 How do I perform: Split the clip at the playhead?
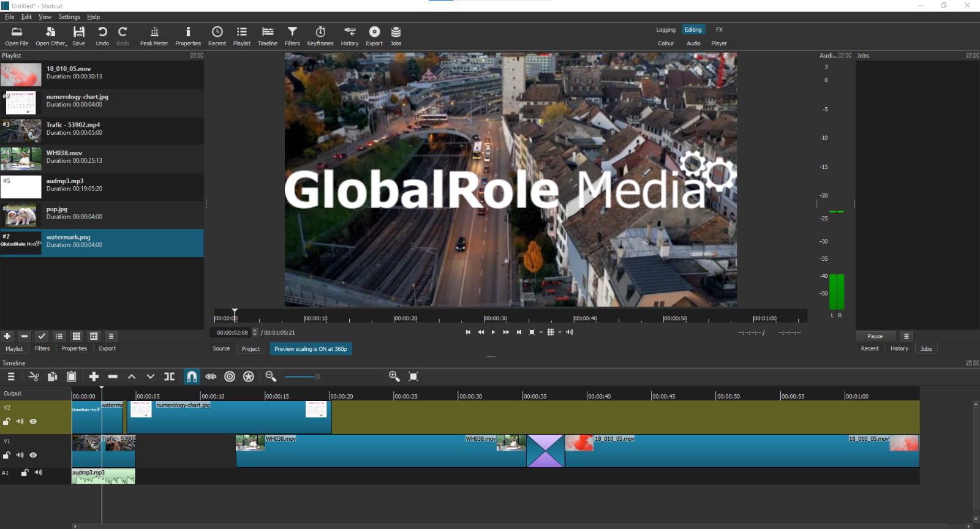click(x=170, y=377)
